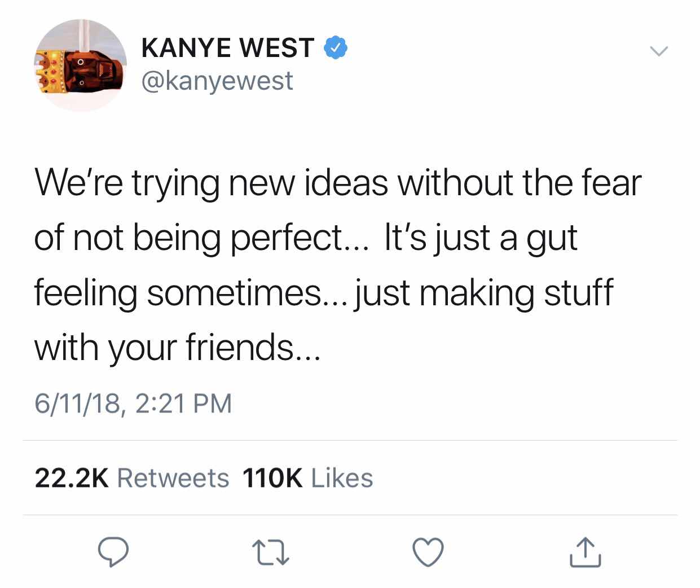Image resolution: width=700 pixels, height=588 pixels.
Task: Open the share tweet icon
Action: [585, 551]
